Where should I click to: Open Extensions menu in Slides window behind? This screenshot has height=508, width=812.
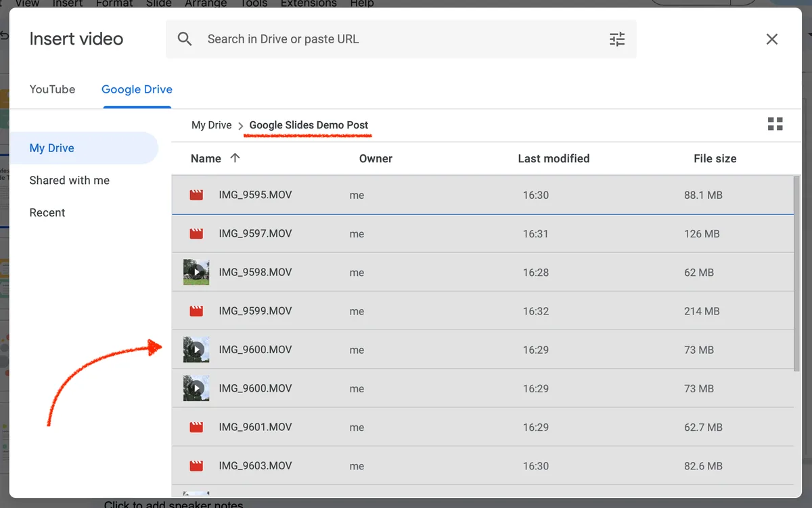coord(309,3)
